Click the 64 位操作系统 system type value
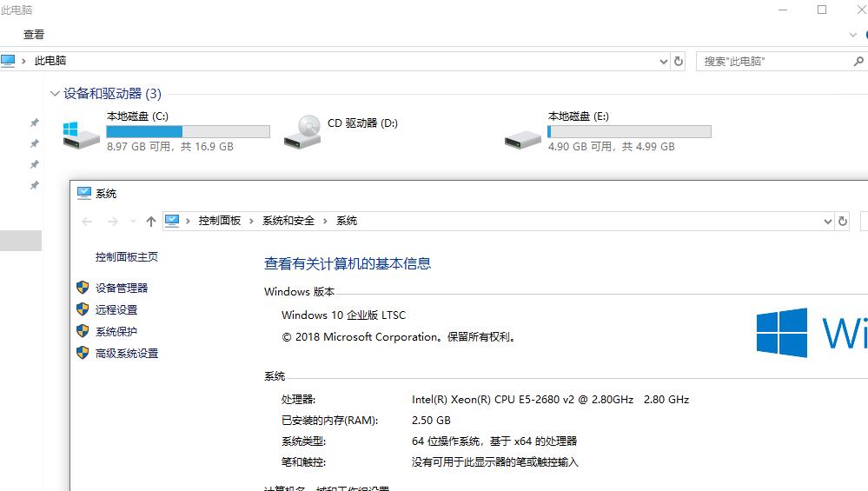 pos(494,441)
